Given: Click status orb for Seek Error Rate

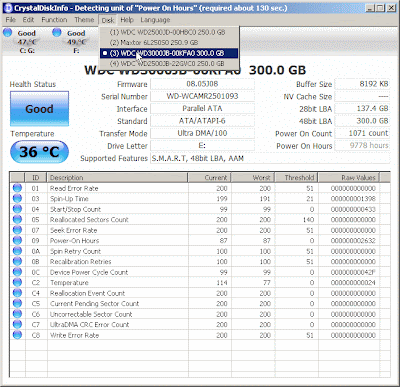Looking at the screenshot, I should tap(17, 230).
